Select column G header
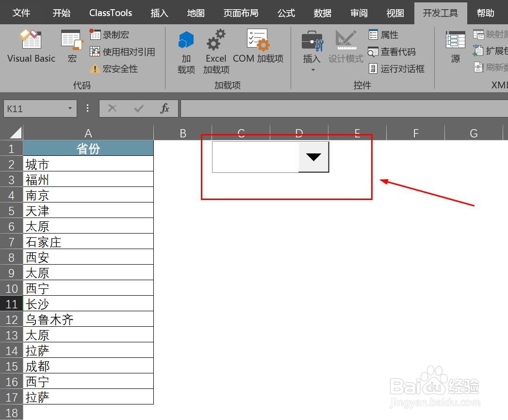 pyautogui.click(x=474, y=133)
